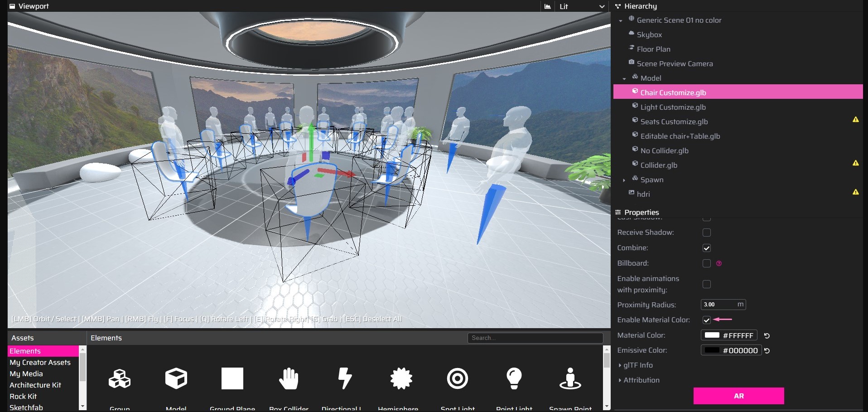Image resolution: width=868 pixels, height=412 pixels.
Task: Add a Directional Light to the scene
Action: tap(345, 378)
